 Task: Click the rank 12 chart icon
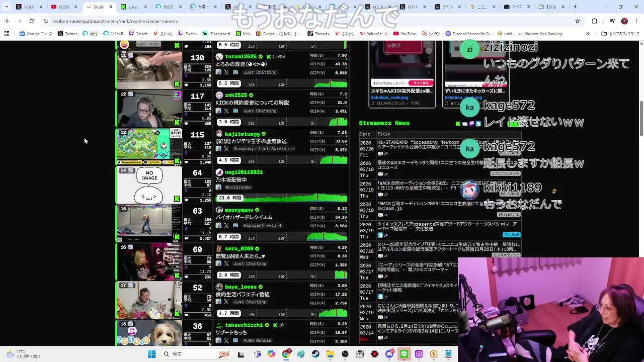click(131, 94)
